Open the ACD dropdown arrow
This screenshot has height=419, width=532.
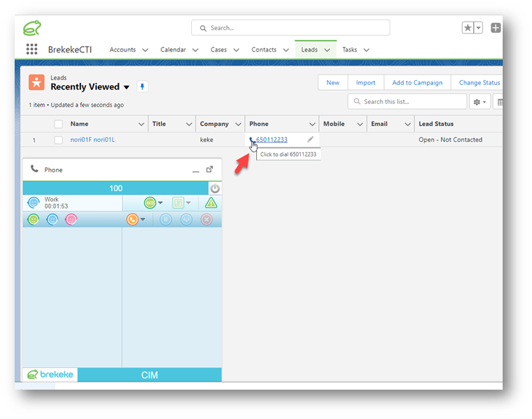coord(161,203)
